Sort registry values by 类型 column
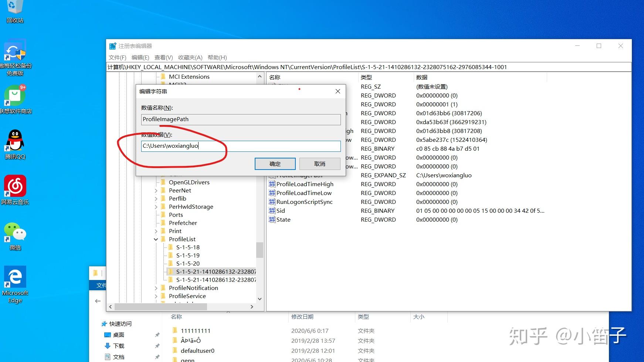 click(x=366, y=77)
